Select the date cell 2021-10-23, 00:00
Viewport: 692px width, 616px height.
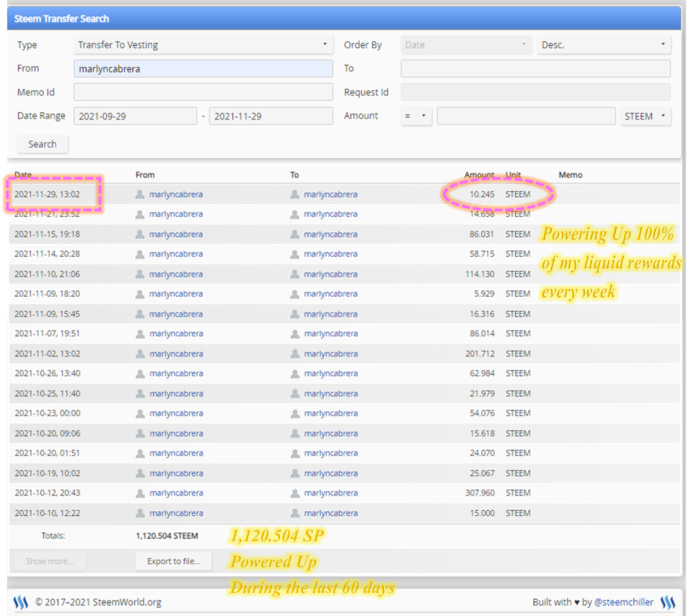(48, 413)
